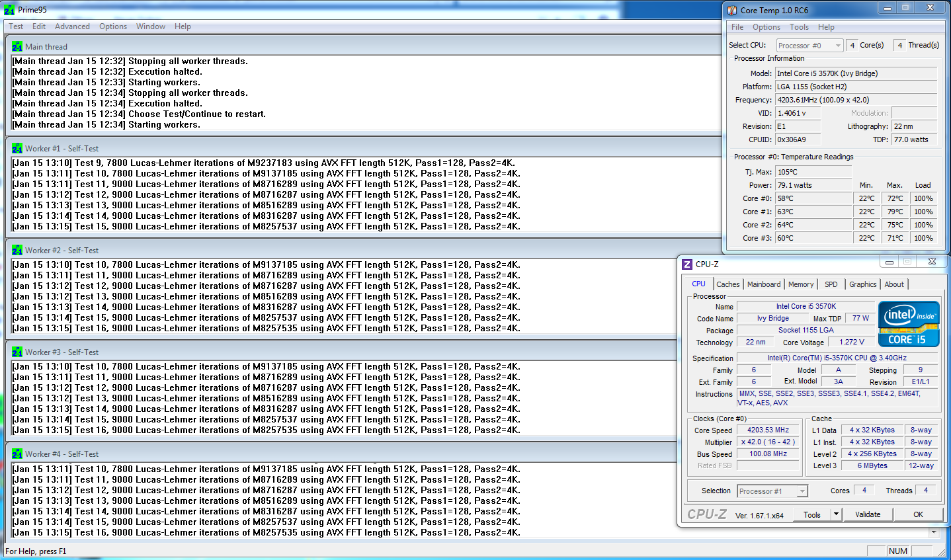The width and height of the screenshot is (951, 560).
Task: Open the Edit menu in Prime95
Action: point(39,26)
